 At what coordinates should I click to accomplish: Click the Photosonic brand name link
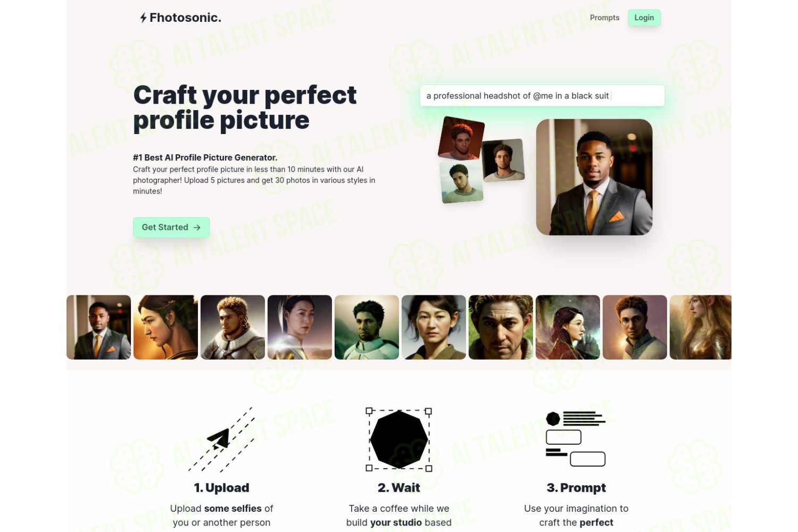click(185, 18)
